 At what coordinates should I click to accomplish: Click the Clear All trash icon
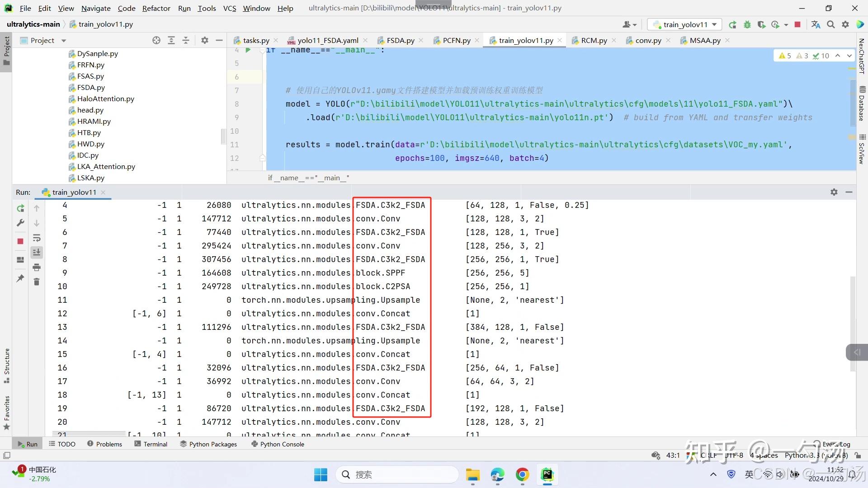(37, 282)
